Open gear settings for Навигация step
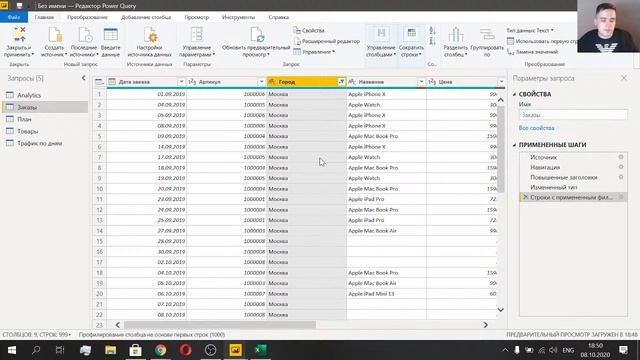 coord(621,167)
